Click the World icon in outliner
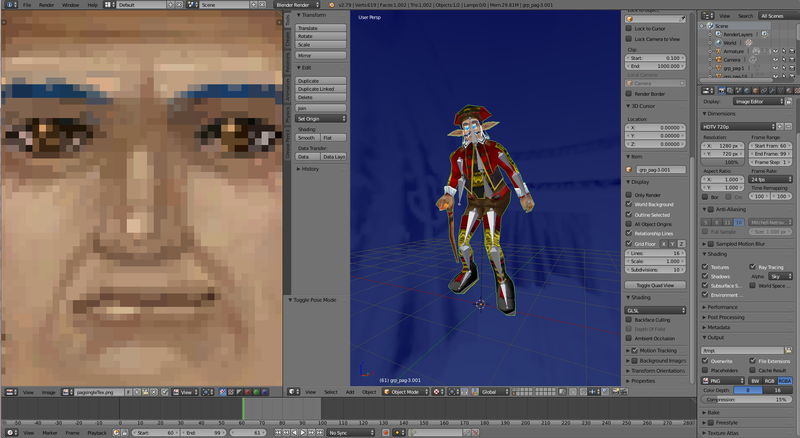The height and width of the screenshot is (438, 800). pos(719,43)
